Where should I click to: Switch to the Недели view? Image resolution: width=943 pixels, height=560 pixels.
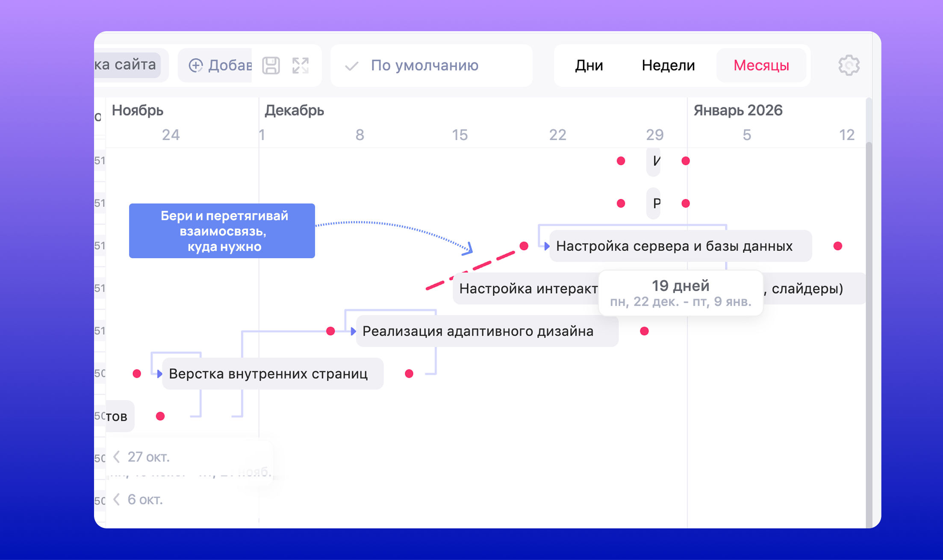(x=668, y=65)
